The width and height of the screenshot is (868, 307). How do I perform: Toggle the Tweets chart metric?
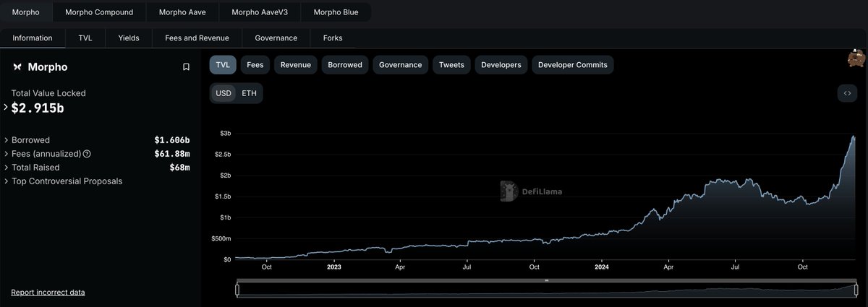pos(451,65)
